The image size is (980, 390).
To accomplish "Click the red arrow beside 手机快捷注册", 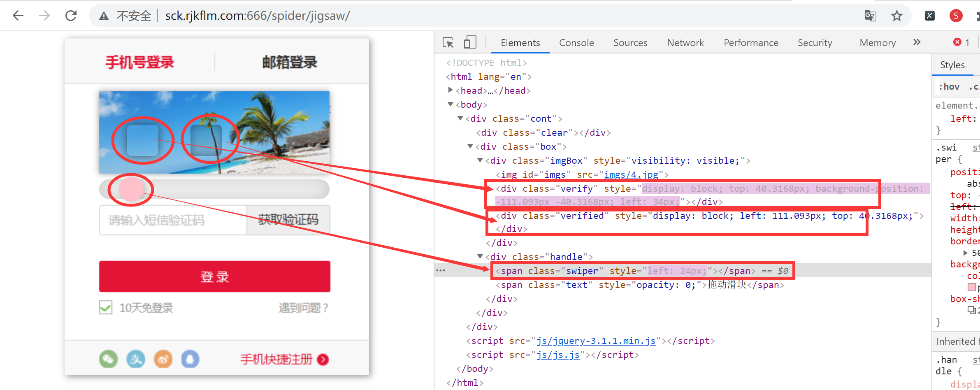I will pyautogui.click(x=323, y=360).
